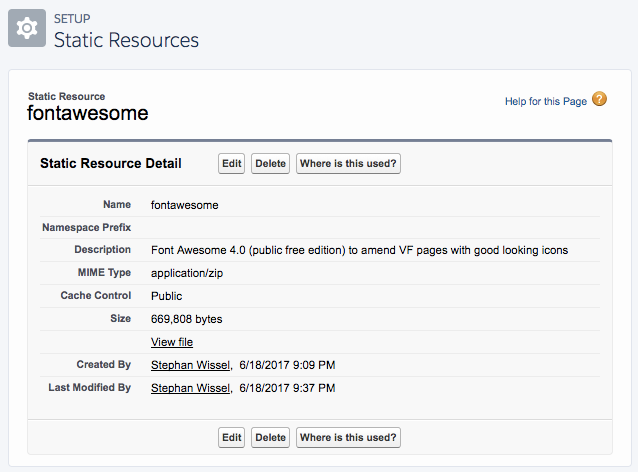Click the 'Description' field label
This screenshot has width=638, height=472.
point(103,249)
